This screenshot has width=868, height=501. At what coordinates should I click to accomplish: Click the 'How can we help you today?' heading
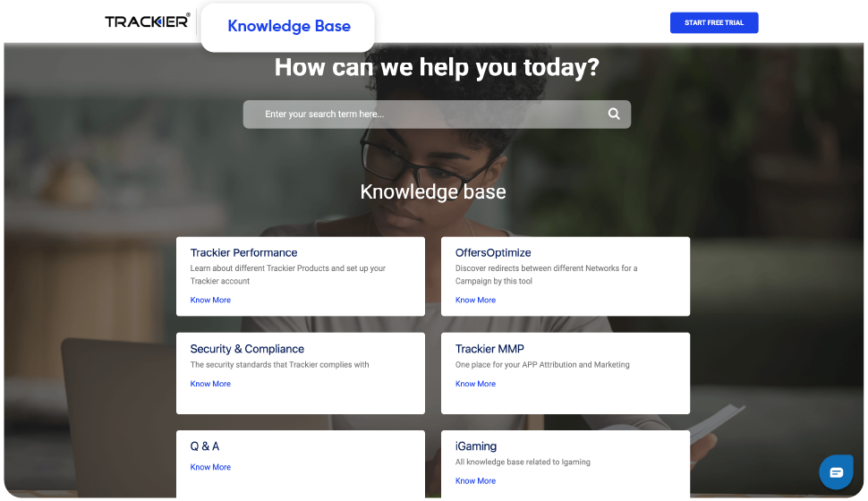(x=437, y=67)
